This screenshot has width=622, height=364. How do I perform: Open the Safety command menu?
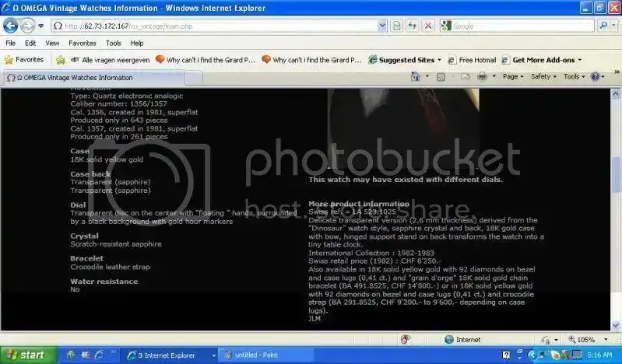click(543, 76)
